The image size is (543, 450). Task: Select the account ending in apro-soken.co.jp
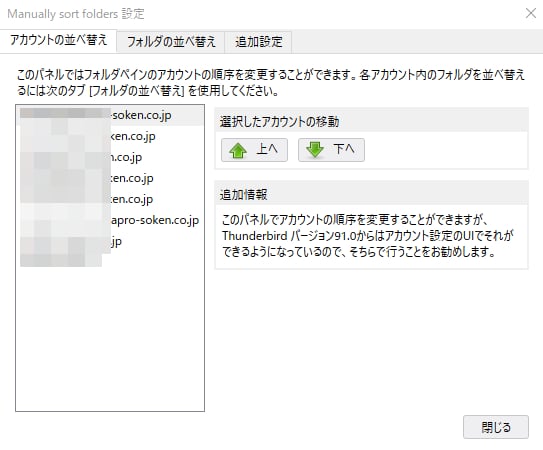click(x=110, y=220)
